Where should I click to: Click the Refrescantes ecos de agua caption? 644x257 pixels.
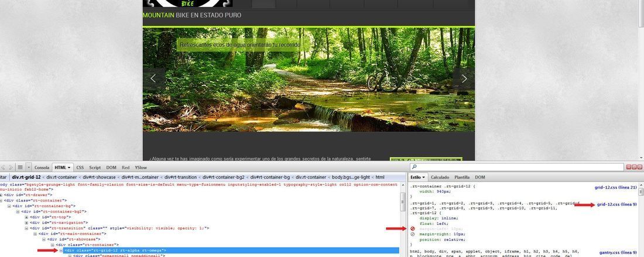[240, 44]
